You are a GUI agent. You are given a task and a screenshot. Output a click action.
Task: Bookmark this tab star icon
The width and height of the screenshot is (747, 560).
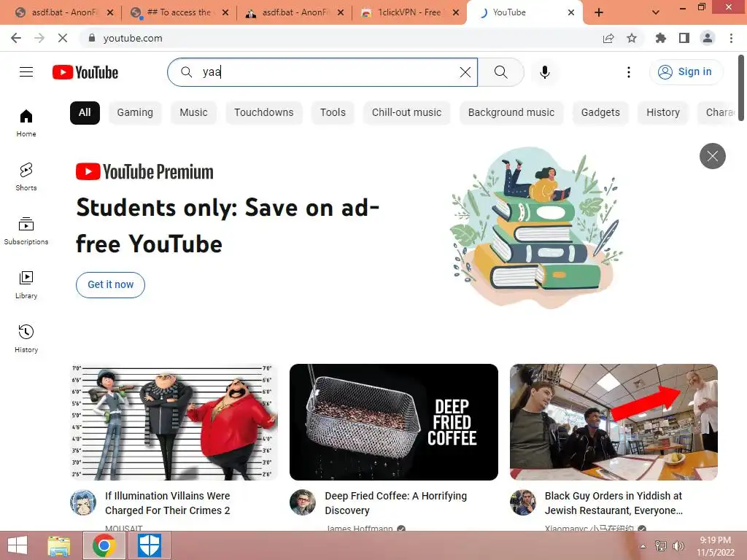[x=632, y=38]
